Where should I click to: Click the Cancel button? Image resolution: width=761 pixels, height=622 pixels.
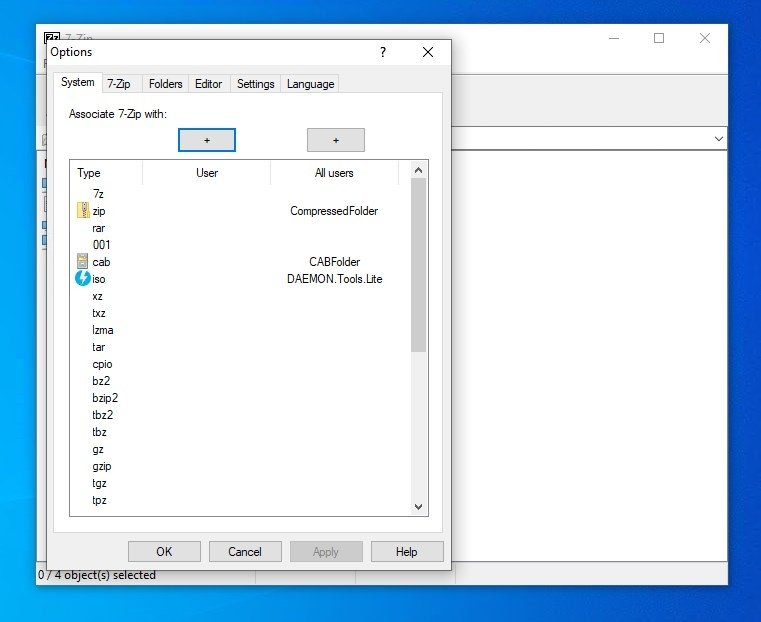[245, 552]
